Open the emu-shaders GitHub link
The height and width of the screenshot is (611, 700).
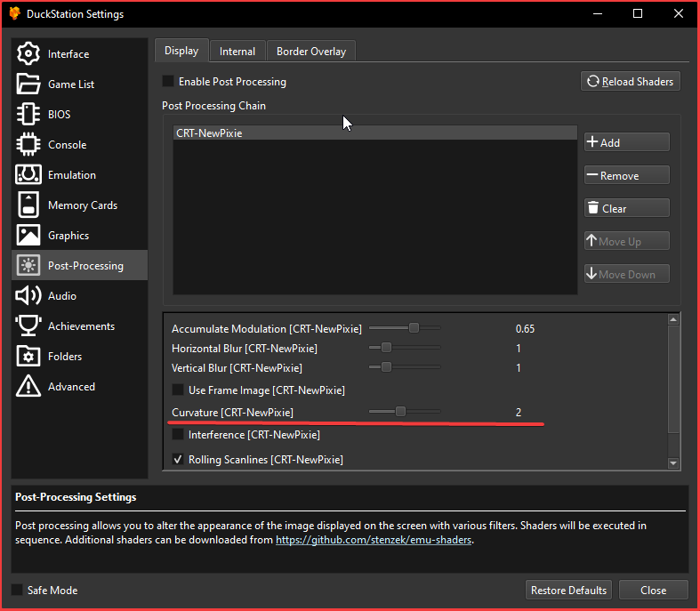[x=374, y=540]
